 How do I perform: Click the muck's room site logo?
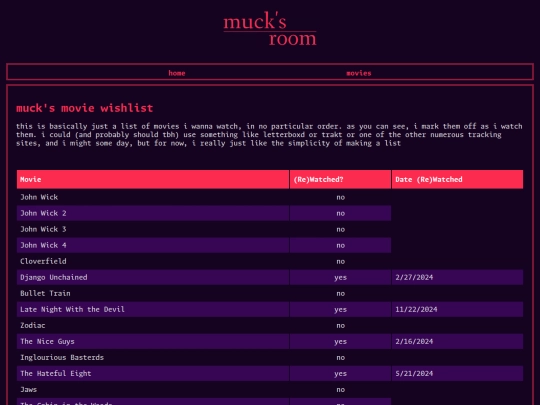tap(270, 29)
